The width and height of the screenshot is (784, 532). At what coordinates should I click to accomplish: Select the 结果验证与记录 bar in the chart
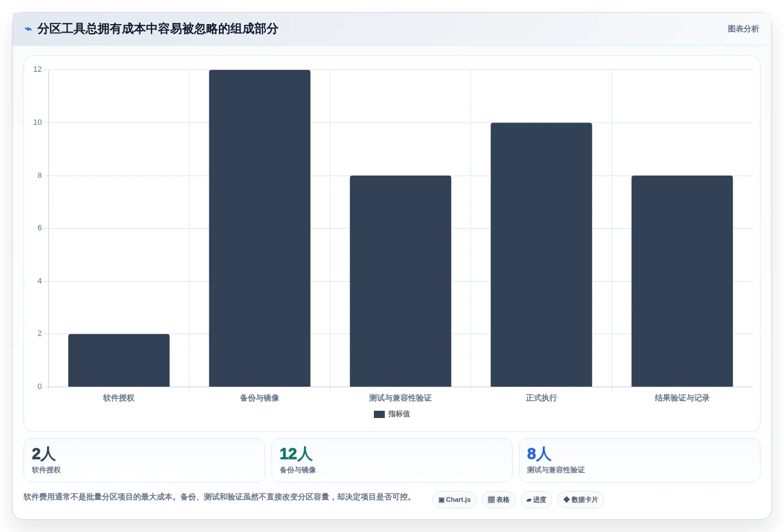pyautogui.click(x=682, y=281)
